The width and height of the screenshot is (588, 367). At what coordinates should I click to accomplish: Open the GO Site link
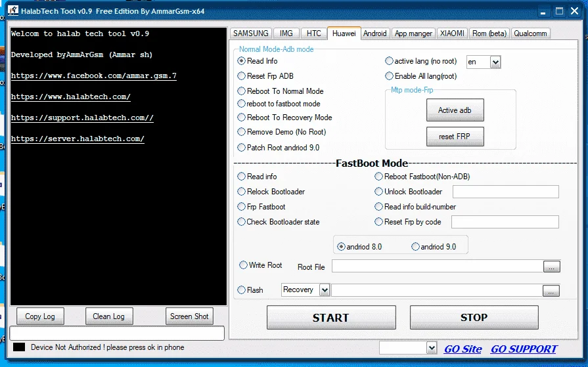coord(463,349)
